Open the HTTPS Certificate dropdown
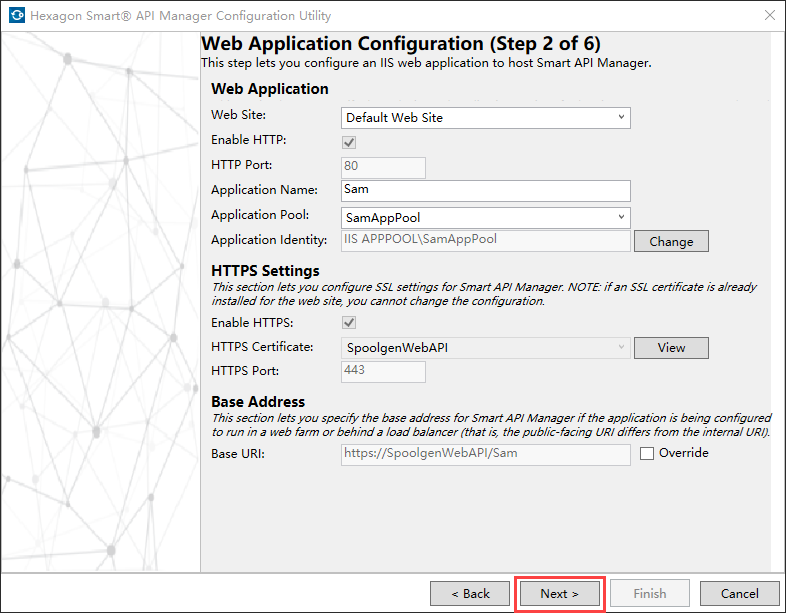This screenshot has height=613, width=786. 485,348
